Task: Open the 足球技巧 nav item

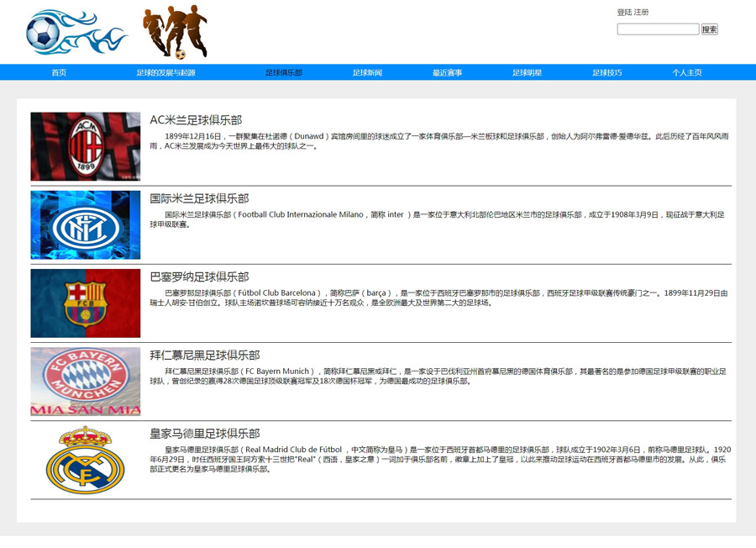Action: [607, 72]
